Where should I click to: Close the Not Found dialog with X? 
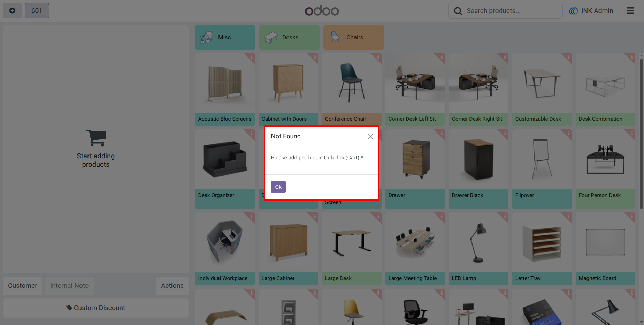pyautogui.click(x=370, y=137)
